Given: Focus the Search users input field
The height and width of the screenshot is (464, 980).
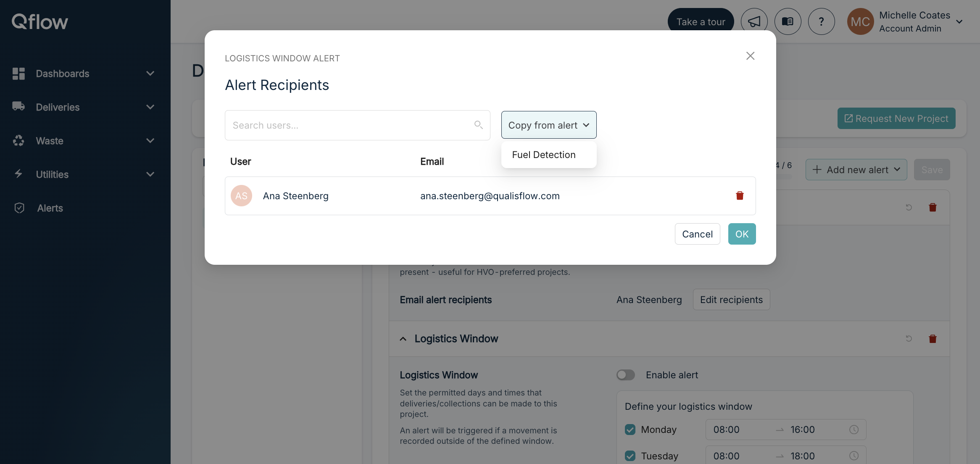Looking at the screenshot, I should pos(357,125).
